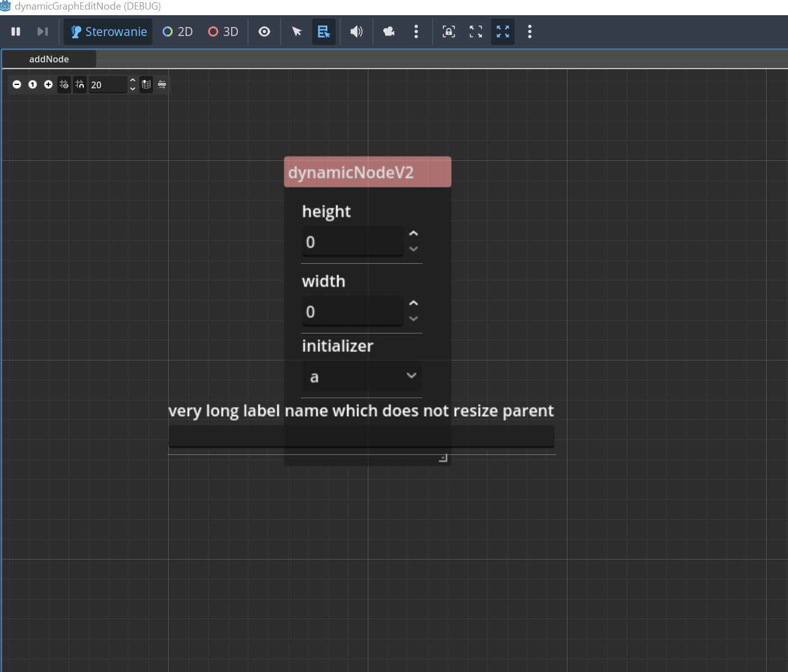Switch to 3D selection mode

tap(223, 31)
